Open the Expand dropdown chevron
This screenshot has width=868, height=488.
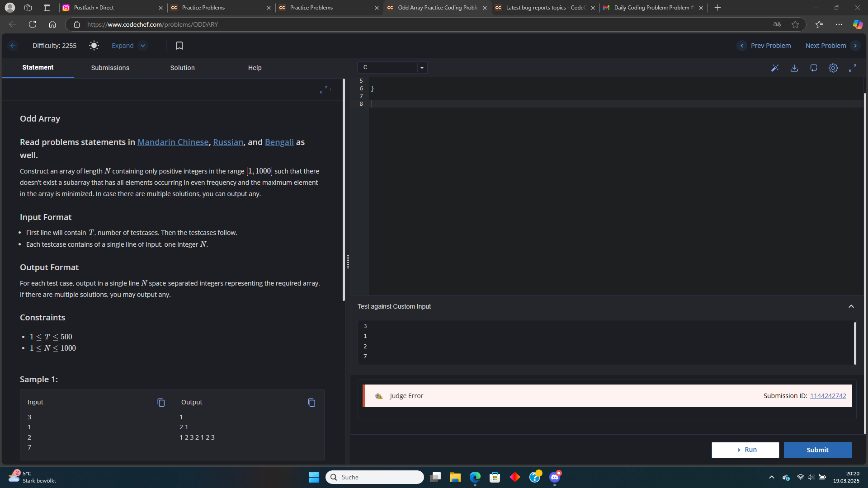[x=143, y=46]
